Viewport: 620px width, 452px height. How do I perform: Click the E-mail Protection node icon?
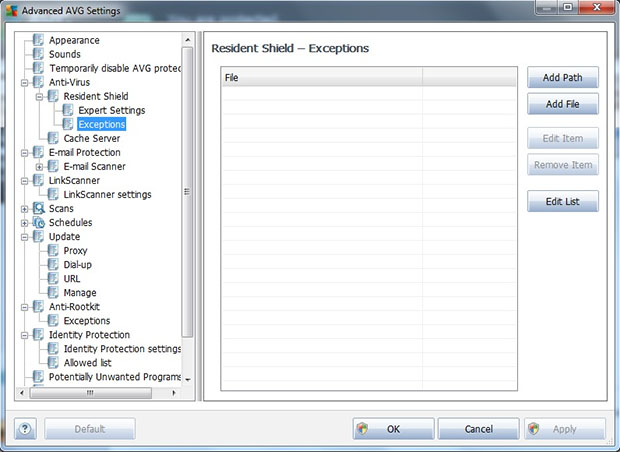pyautogui.click(x=38, y=152)
